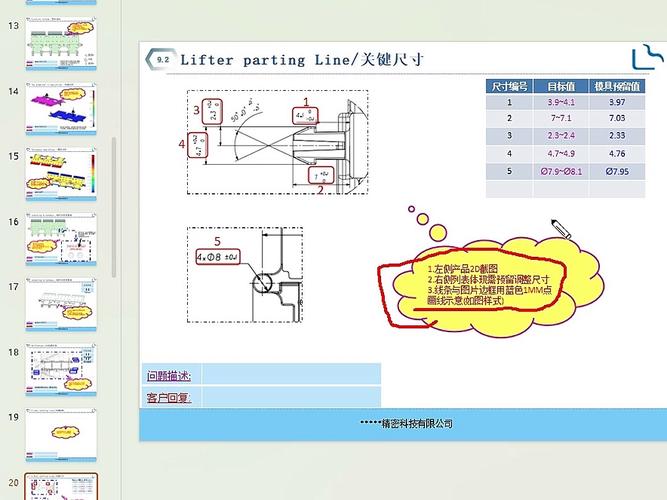The height and width of the screenshot is (500, 667).
Task: Click the red number 4 label
Action: (182, 144)
